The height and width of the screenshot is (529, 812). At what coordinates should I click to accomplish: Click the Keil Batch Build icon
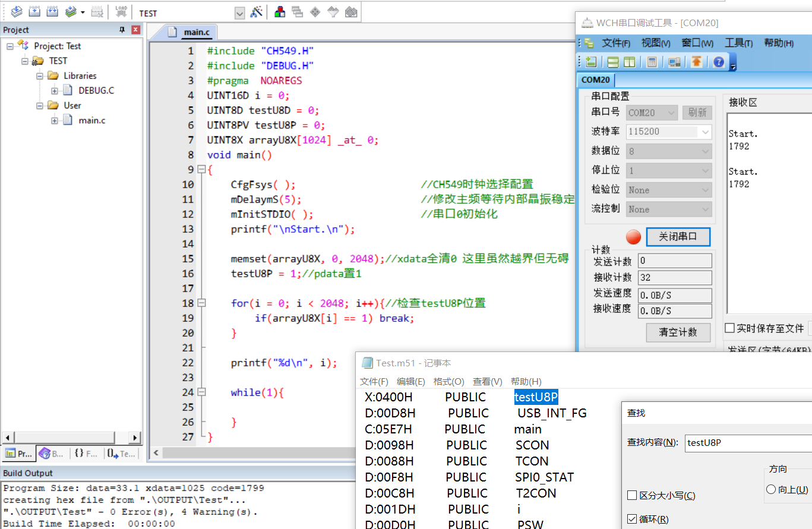(x=71, y=11)
